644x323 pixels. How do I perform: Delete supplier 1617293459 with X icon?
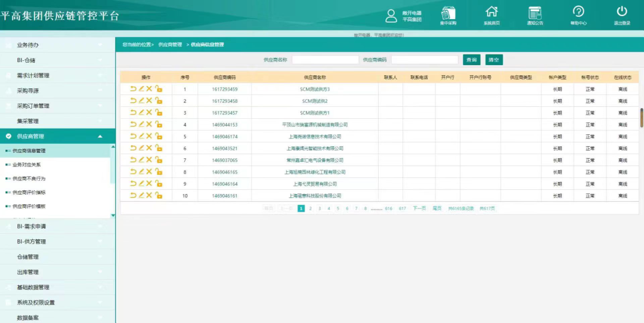pos(149,89)
